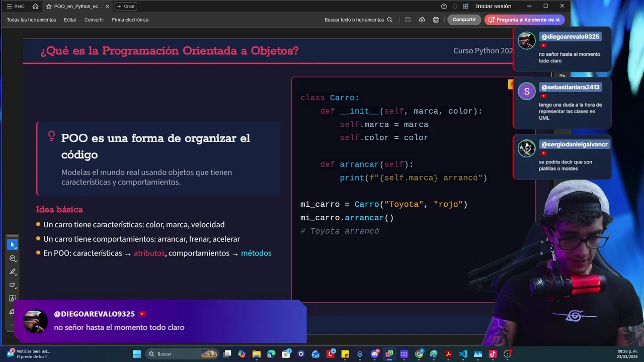This screenshot has height=362, width=644.
Task: Click Pregunta al Asistente de IA
Action: (x=524, y=20)
